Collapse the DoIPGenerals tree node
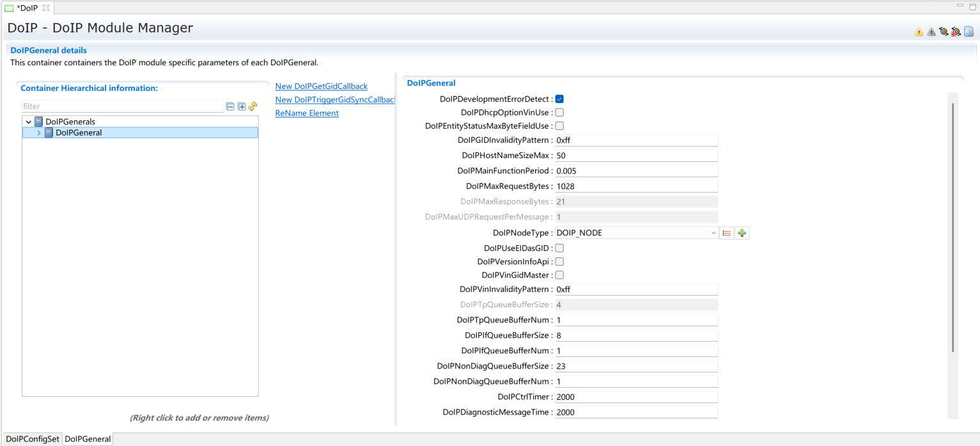This screenshot has width=980, height=446. click(29, 122)
